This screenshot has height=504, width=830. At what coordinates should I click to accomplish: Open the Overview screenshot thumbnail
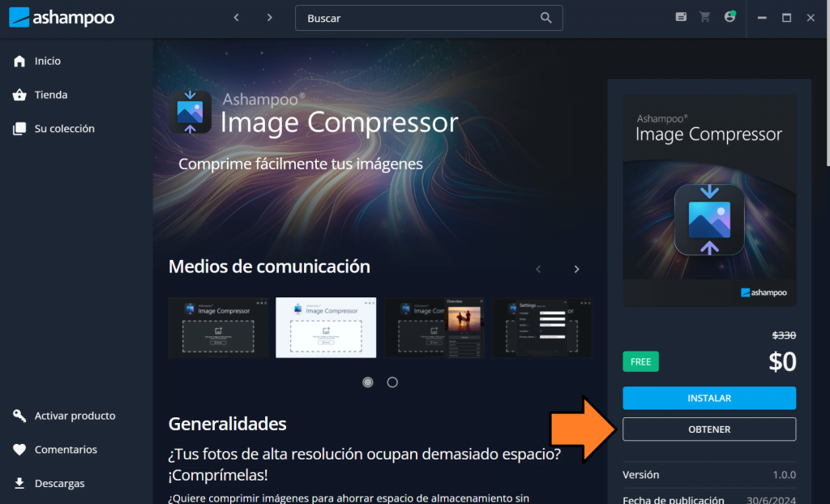click(x=434, y=327)
